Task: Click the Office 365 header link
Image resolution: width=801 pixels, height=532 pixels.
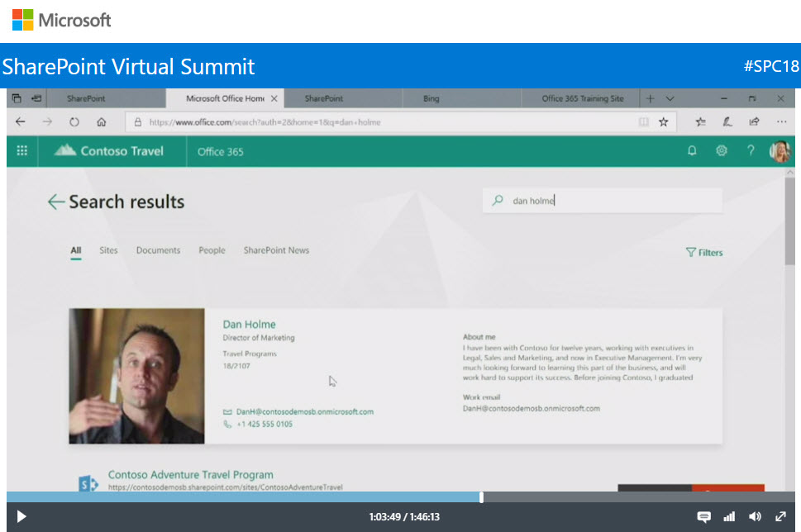Action: (220, 152)
